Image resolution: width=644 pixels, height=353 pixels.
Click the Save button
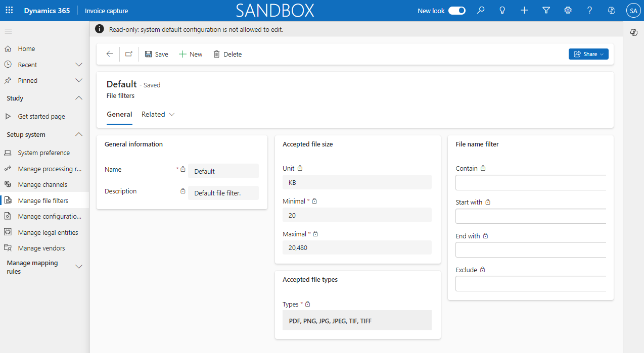156,54
